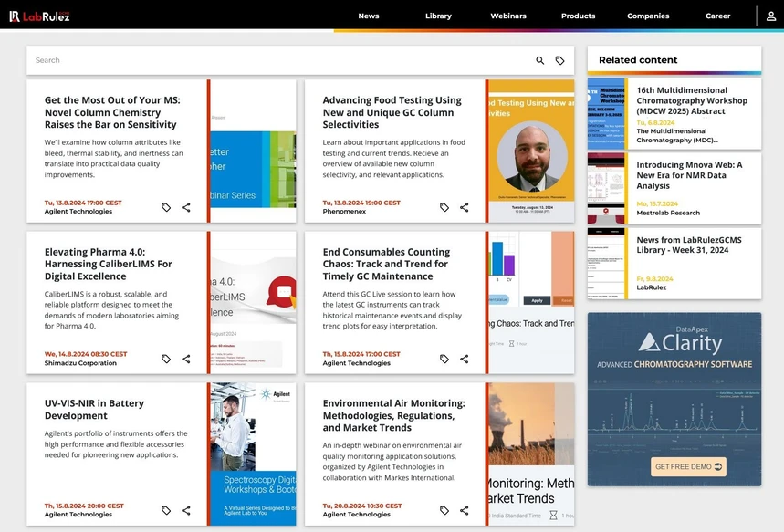Screen dimensions: 784x532
Task: Open the Career menu
Action: click(x=717, y=16)
